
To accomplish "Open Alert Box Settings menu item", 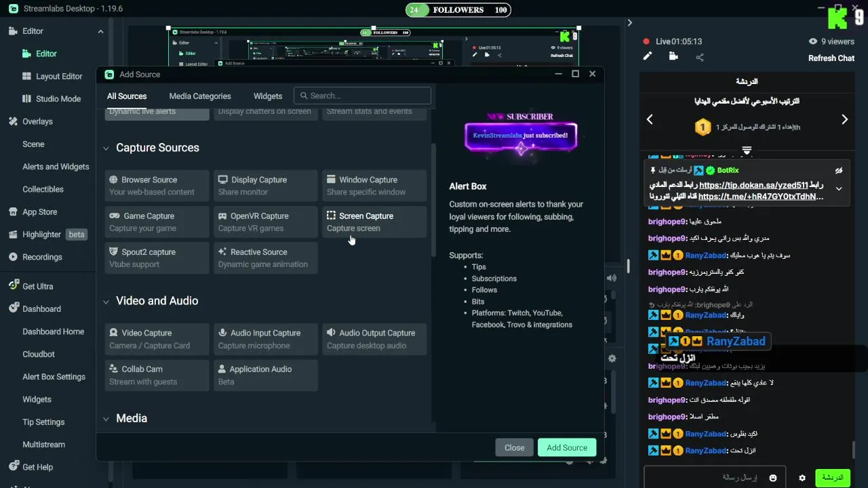I will (54, 377).
